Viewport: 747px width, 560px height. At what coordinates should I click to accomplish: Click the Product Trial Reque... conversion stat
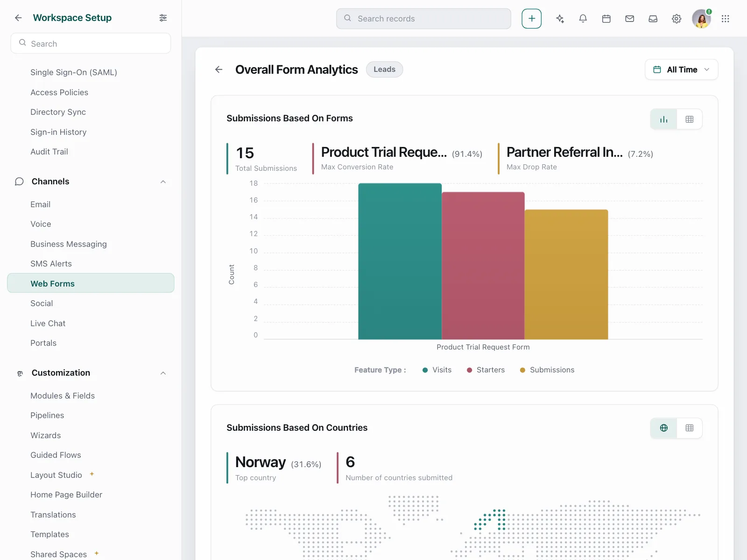pos(398,159)
